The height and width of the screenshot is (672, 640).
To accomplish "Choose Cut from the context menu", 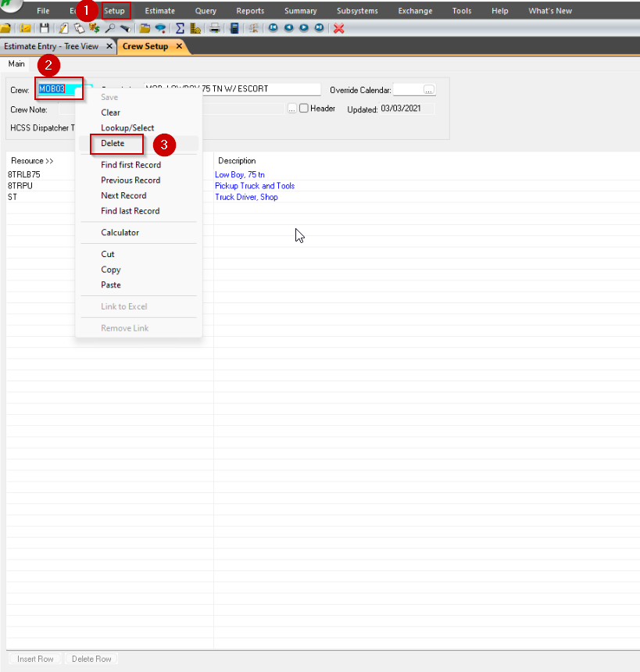I will [108, 254].
